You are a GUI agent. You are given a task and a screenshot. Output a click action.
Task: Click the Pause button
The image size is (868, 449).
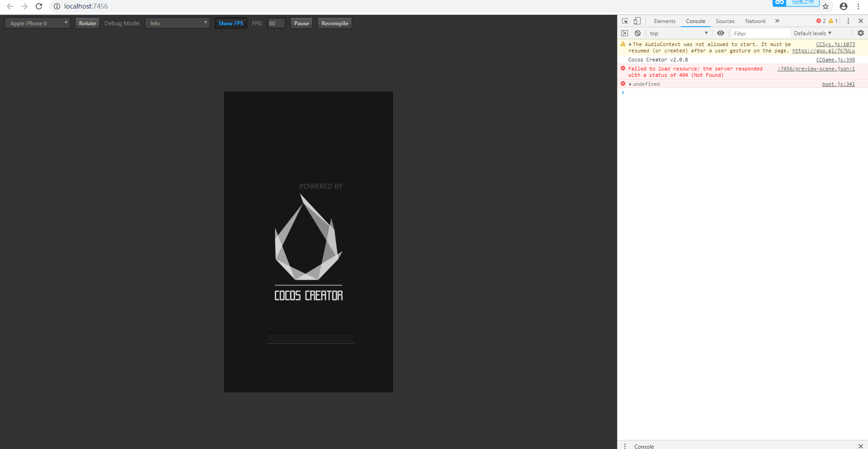(302, 23)
